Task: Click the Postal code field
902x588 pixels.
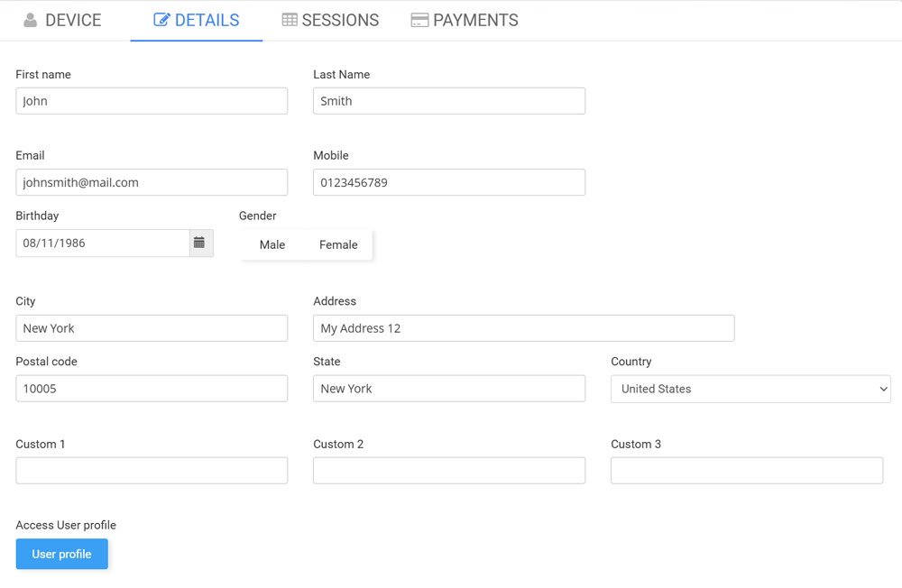Action: (x=152, y=389)
